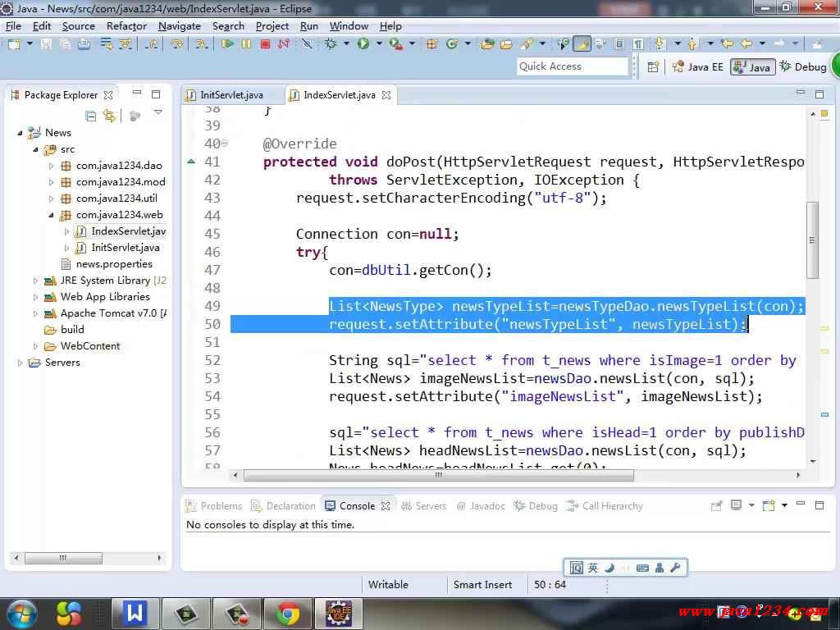The height and width of the screenshot is (630, 840).
Task: Click the Print toolbar icon
Action: tap(84, 44)
